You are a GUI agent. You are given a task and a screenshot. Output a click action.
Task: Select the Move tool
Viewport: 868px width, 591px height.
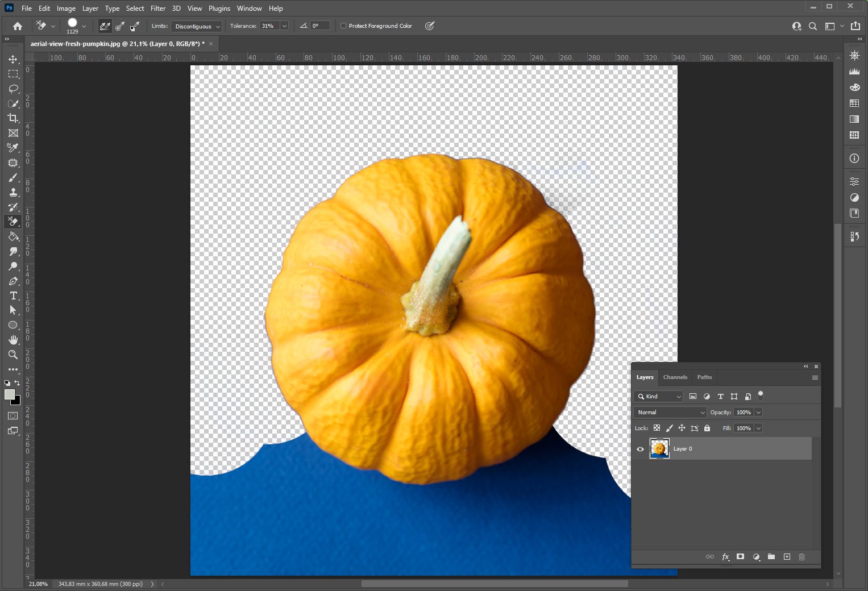13,59
